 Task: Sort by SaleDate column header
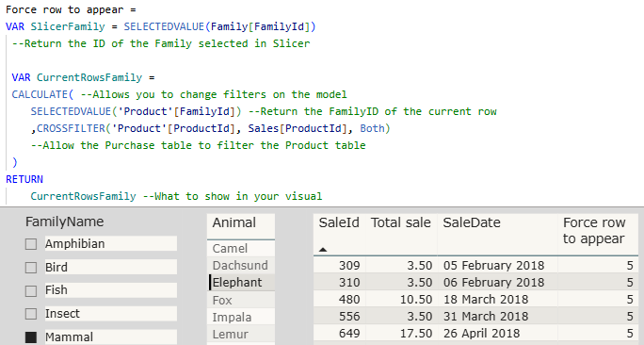pos(472,222)
